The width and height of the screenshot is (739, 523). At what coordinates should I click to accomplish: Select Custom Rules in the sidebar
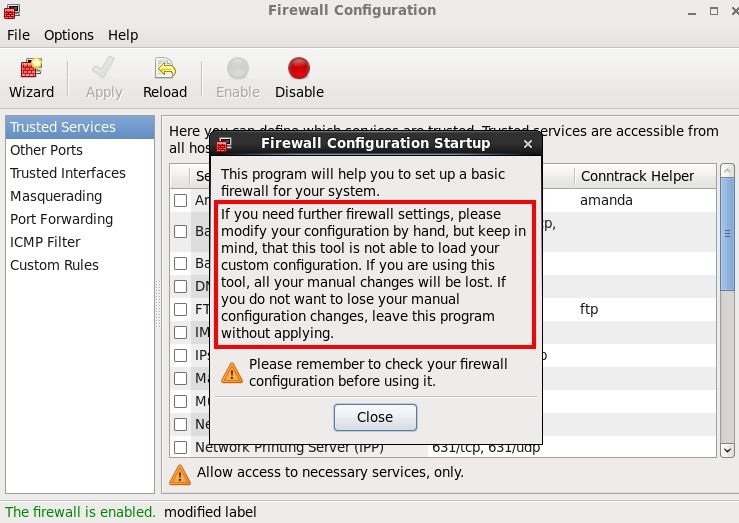[80, 265]
